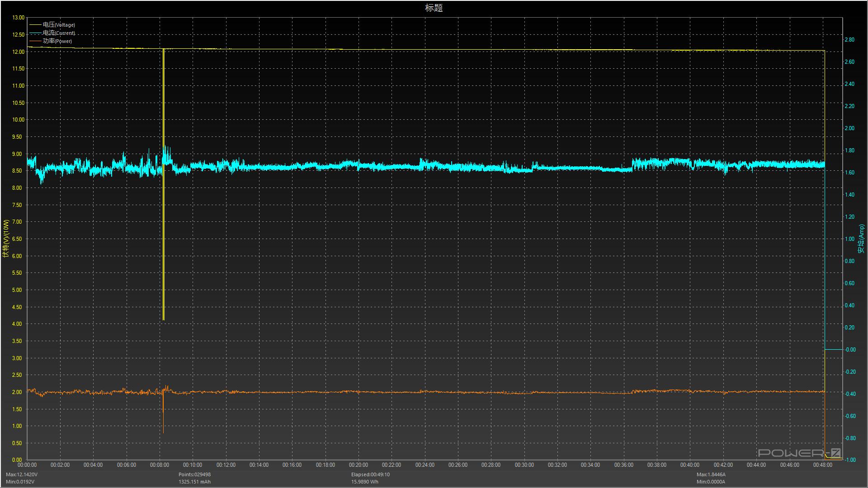Click the 电压(Voltage) legend entry
Viewport: 868px width, 488px height.
[59, 25]
